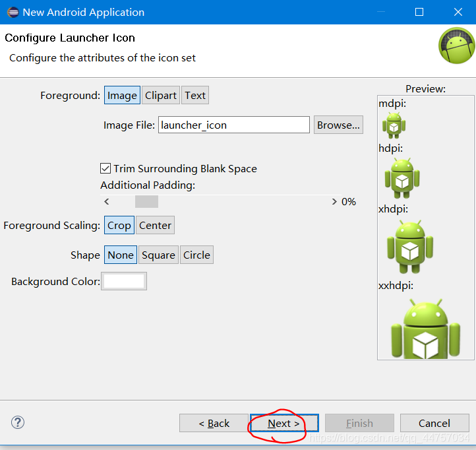The height and width of the screenshot is (450, 476).
Task: Click the xxhdpi preview icon
Action: (425, 329)
